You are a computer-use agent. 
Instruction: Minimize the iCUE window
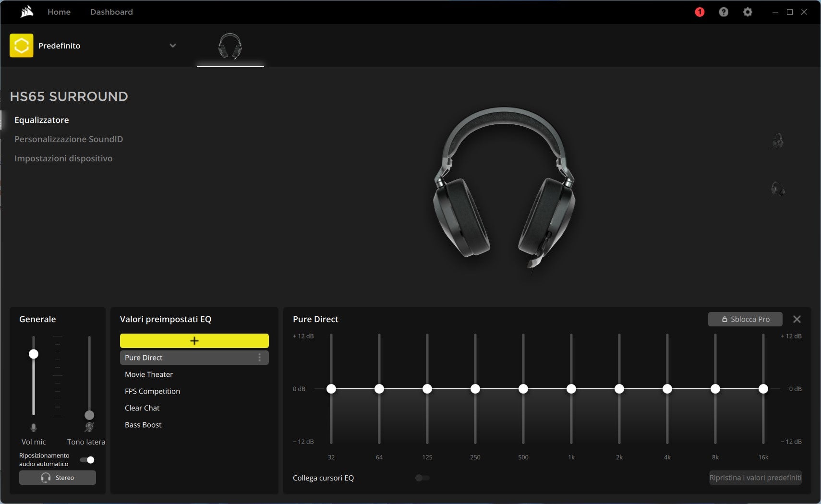tap(775, 12)
